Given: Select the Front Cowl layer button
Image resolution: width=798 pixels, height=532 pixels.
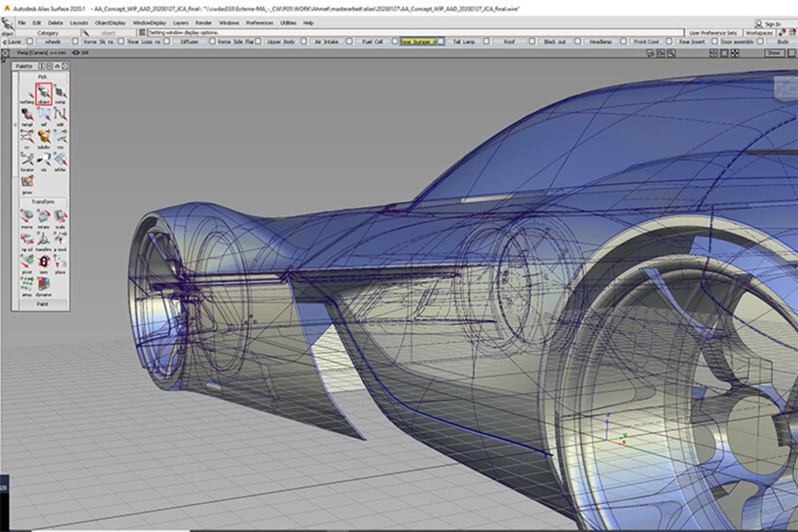Looking at the screenshot, I should coord(646,42).
